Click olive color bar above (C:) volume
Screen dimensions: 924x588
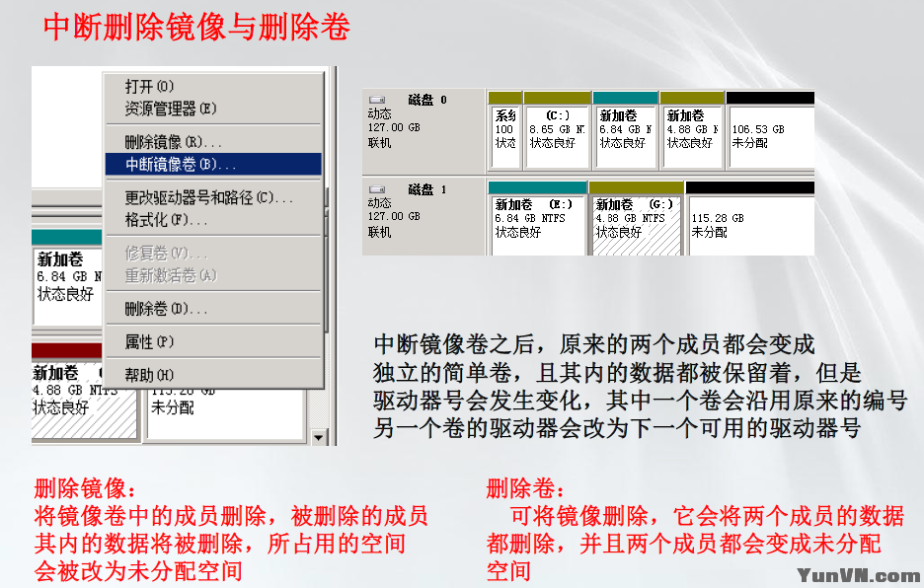557,98
